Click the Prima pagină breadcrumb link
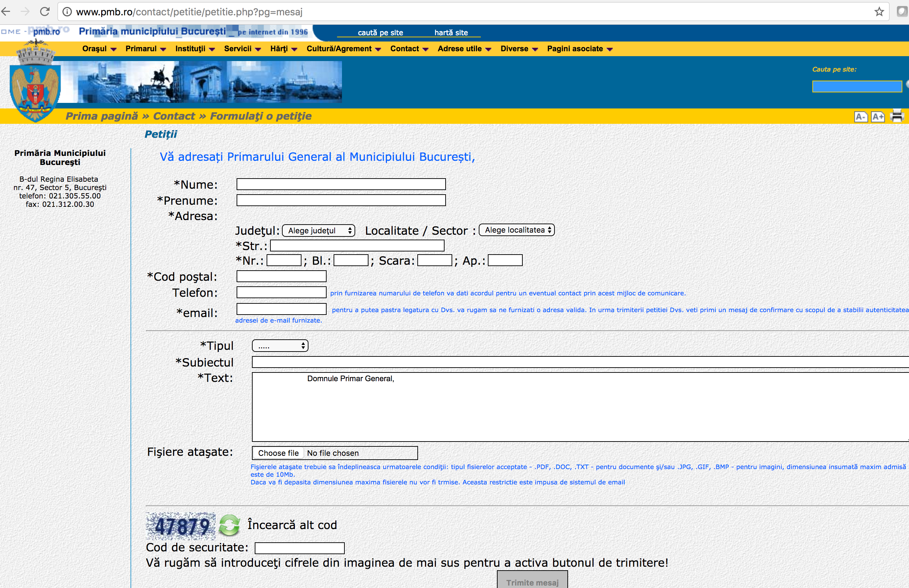This screenshot has height=588, width=909. (102, 116)
